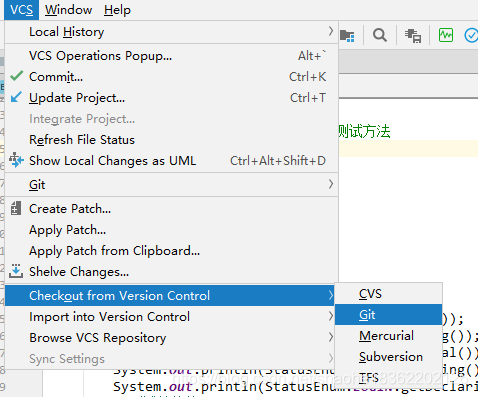The height and width of the screenshot is (397, 478).
Task: Select Refresh File Status
Action: [x=171, y=140]
